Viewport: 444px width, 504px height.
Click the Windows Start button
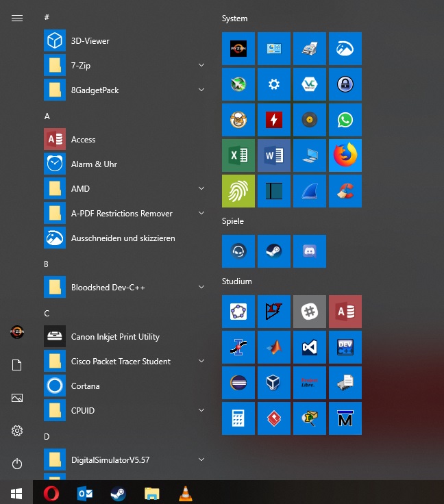[16, 493]
